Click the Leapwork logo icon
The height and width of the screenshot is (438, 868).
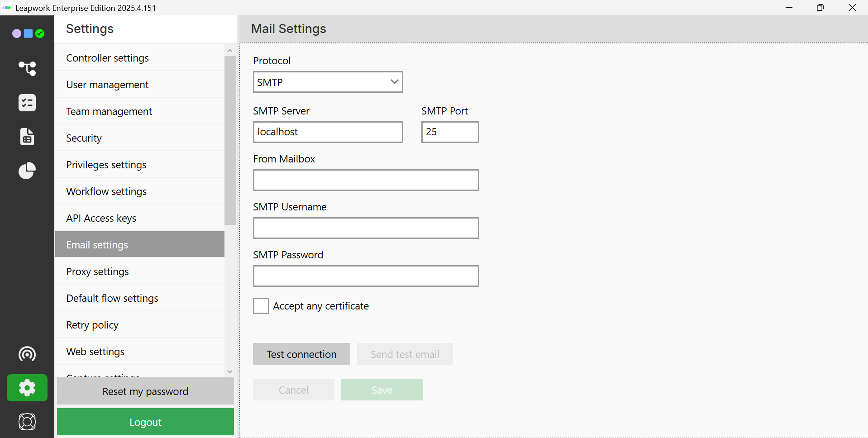coord(28,33)
